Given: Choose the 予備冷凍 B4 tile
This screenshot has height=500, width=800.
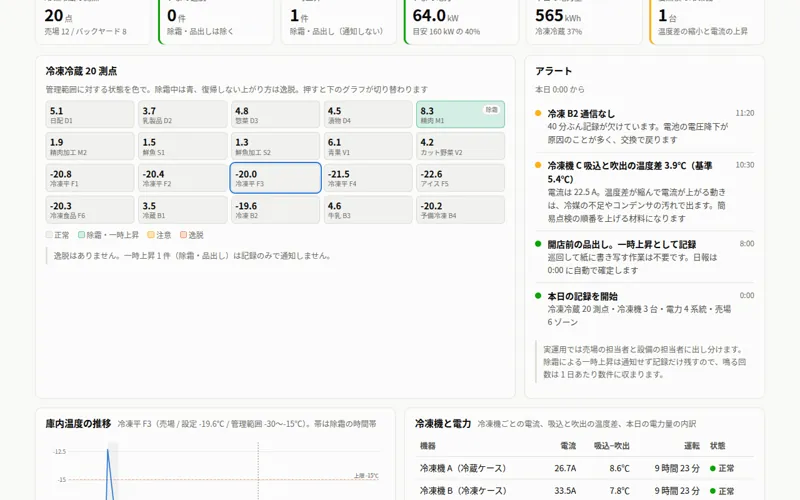Looking at the screenshot, I should pyautogui.click(x=461, y=210).
